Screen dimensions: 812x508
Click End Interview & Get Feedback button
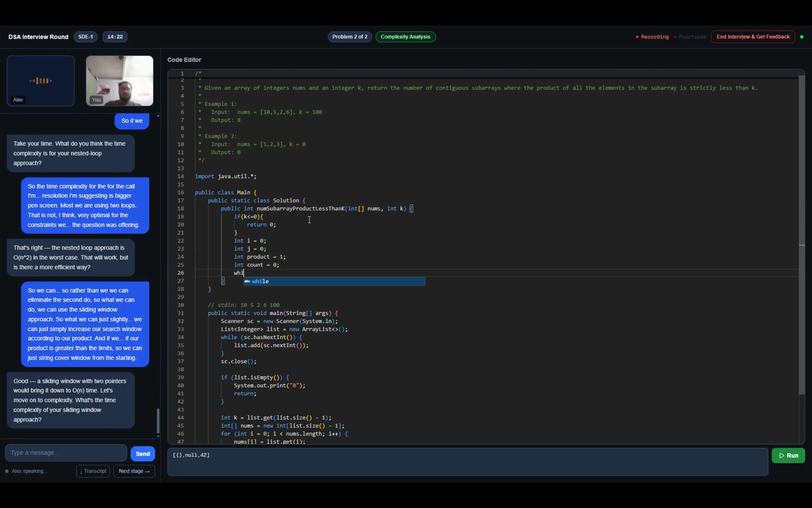[x=753, y=37]
